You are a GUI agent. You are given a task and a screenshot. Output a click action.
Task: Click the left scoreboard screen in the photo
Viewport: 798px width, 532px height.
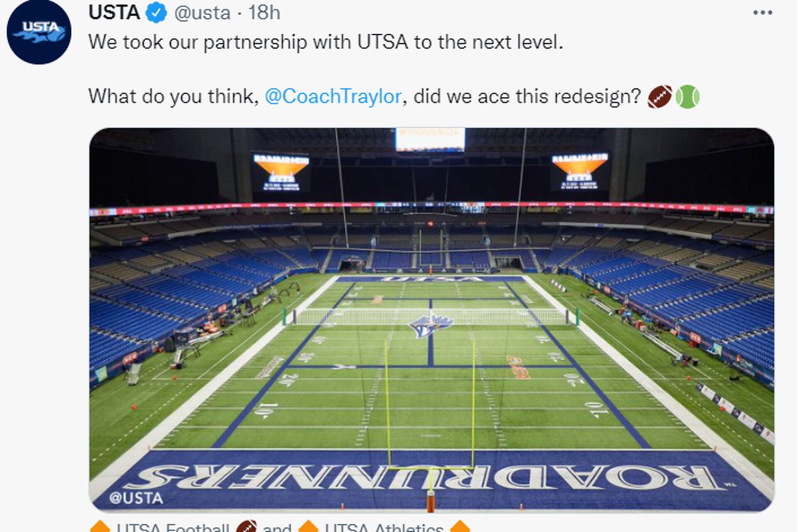pos(281,172)
